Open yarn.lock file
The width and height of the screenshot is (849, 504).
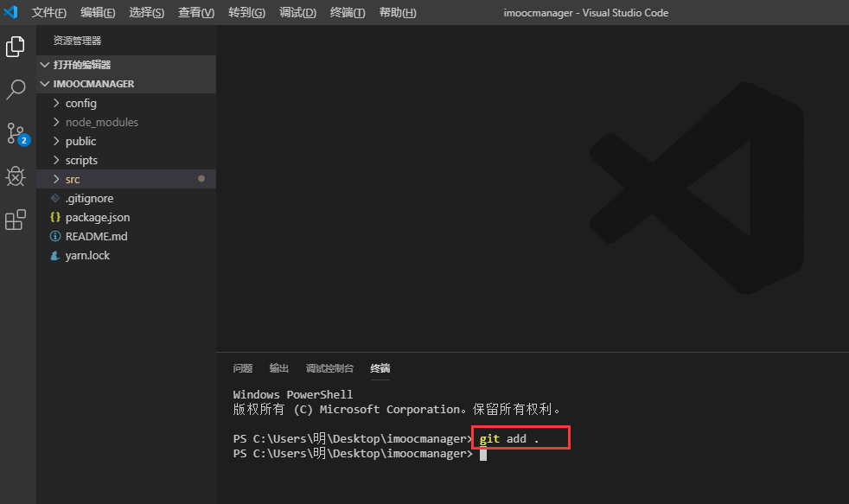coord(87,255)
